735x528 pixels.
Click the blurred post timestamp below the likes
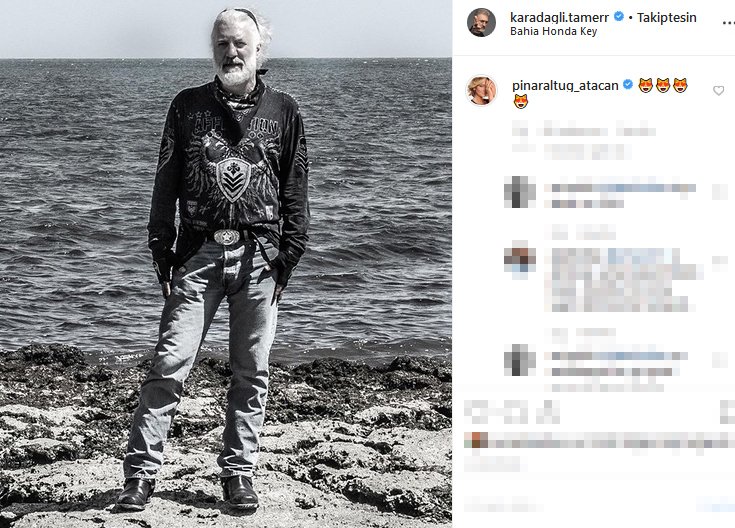[492, 464]
